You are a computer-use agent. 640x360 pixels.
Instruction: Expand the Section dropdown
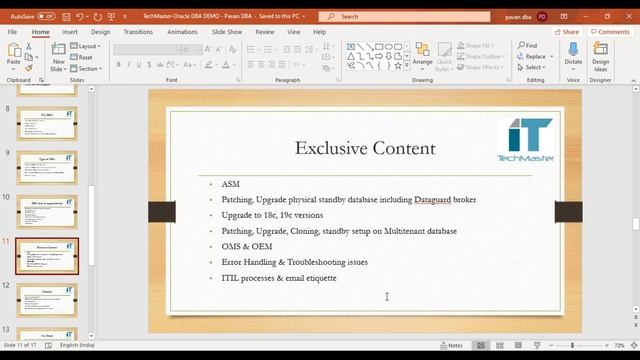86,69
